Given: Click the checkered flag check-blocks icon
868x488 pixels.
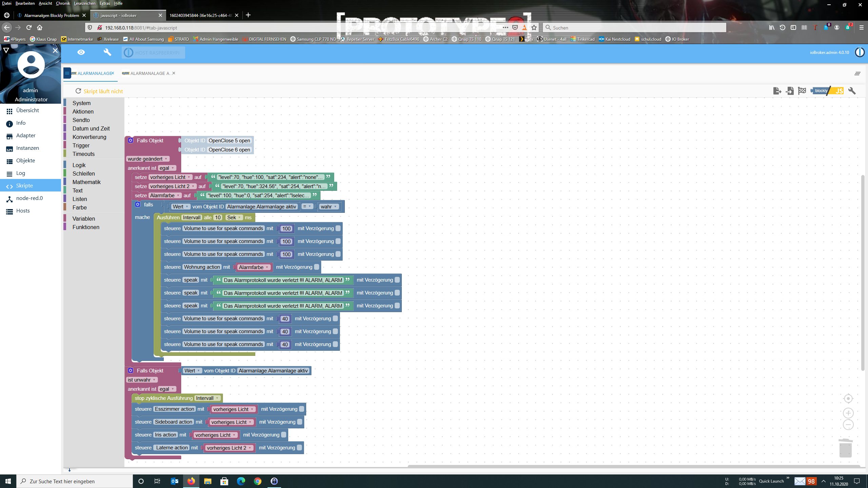Looking at the screenshot, I should coord(802,91).
